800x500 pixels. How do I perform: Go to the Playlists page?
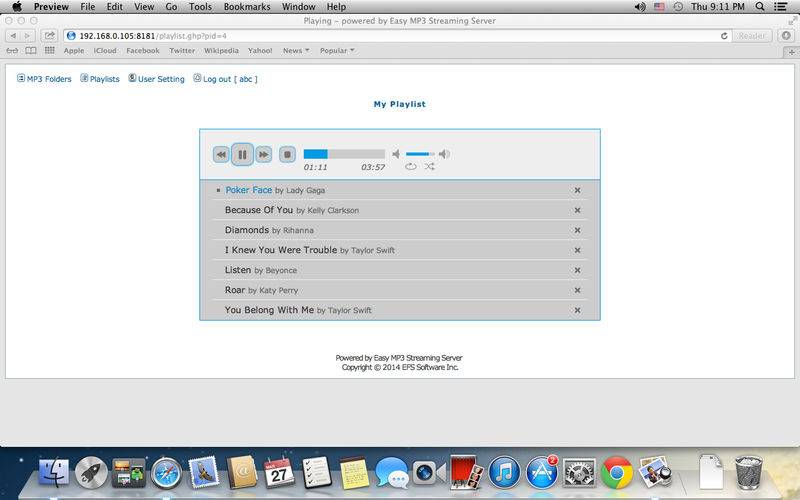(x=99, y=79)
